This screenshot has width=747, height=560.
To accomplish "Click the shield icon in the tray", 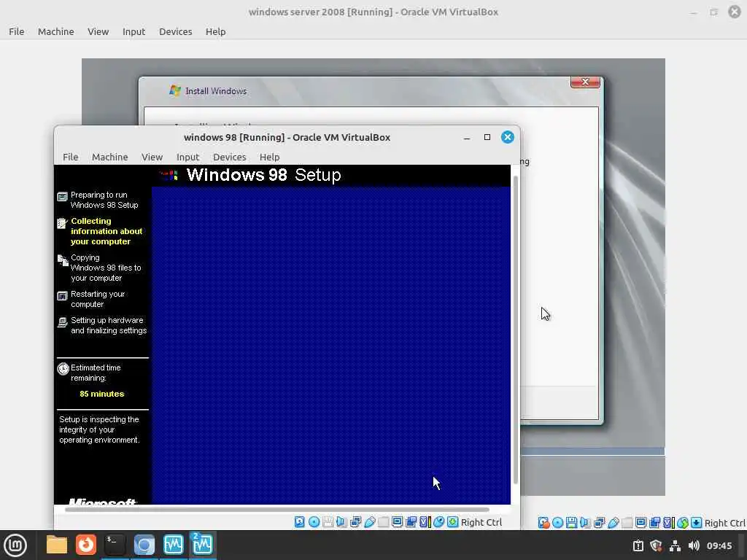I will (657, 545).
